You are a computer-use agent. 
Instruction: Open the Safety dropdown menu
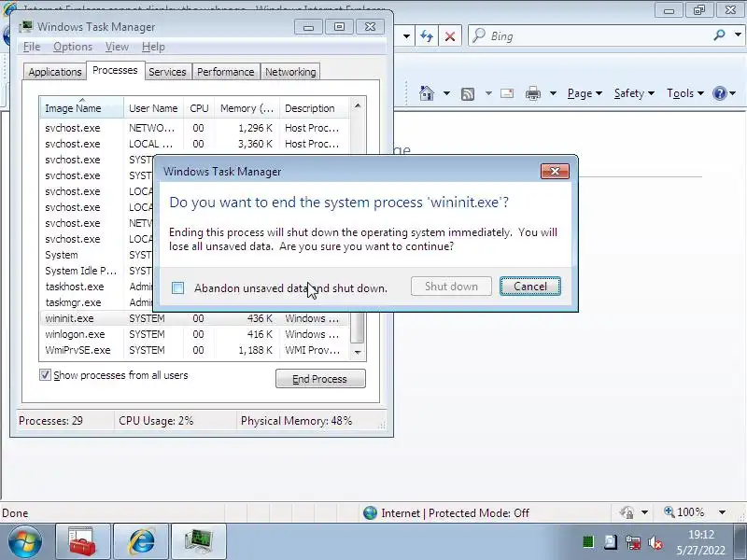tap(634, 93)
